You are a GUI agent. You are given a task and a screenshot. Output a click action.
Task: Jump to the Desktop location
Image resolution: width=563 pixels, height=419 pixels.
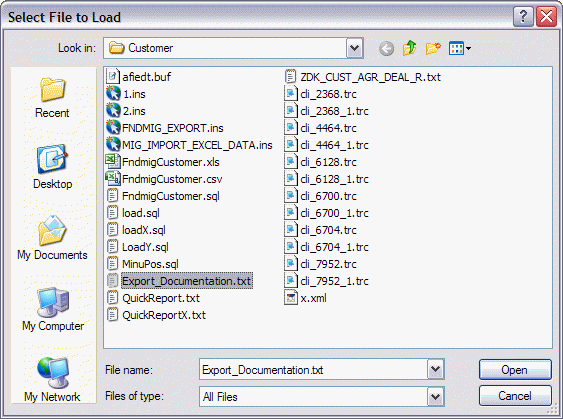click(52, 167)
